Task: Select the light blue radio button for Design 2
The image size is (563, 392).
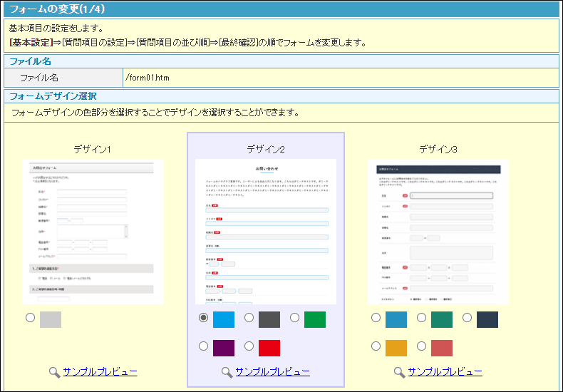Action: pyautogui.click(x=203, y=318)
